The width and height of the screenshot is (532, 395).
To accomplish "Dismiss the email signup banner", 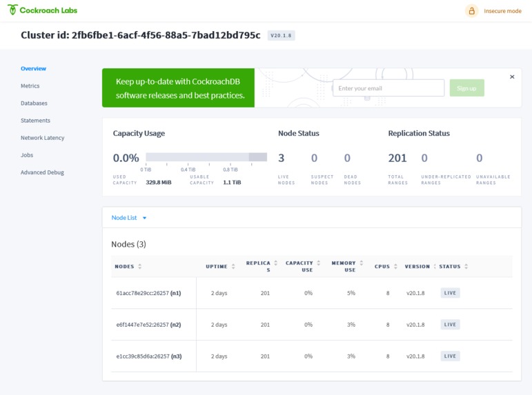I will (x=512, y=77).
